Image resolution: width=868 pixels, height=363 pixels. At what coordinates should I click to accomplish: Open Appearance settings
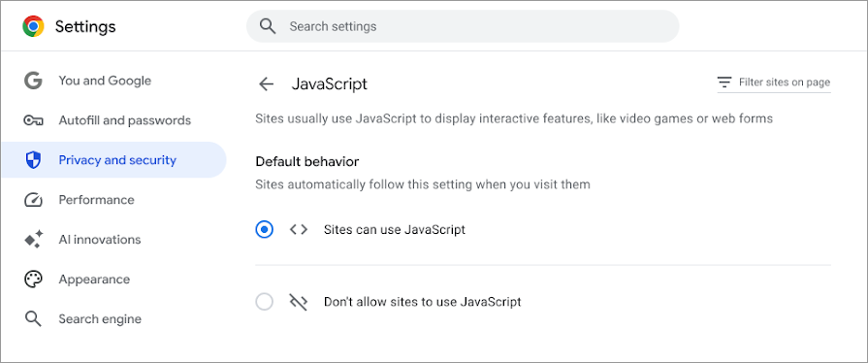tap(113, 280)
